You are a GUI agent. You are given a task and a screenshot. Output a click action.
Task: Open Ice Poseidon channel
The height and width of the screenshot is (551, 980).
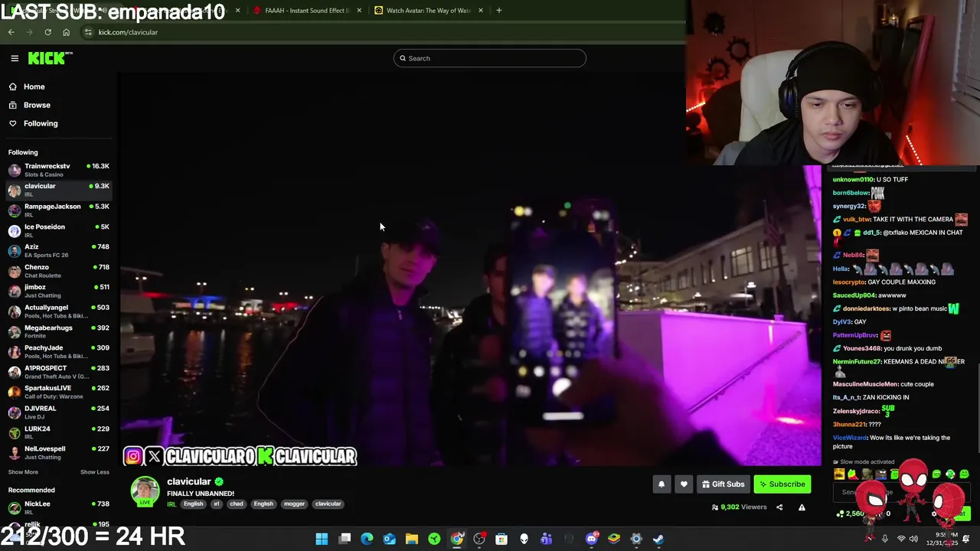tap(58, 230)
